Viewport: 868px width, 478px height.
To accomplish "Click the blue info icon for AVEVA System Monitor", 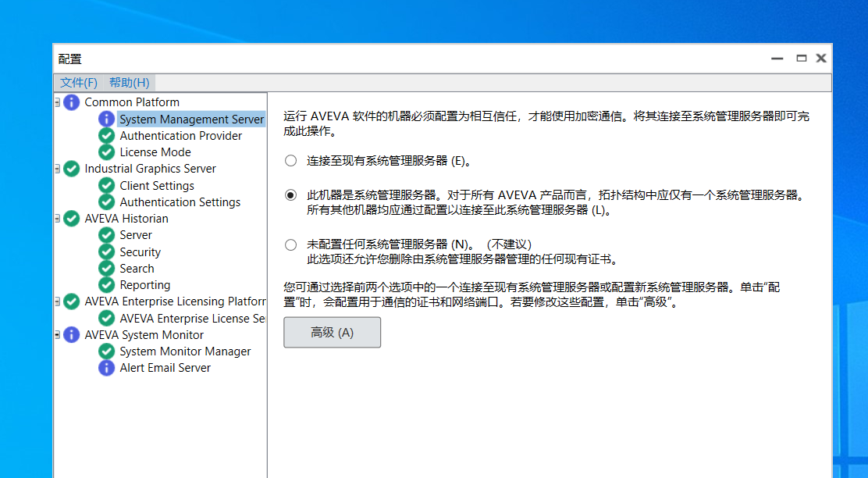I will pos(72,335).
